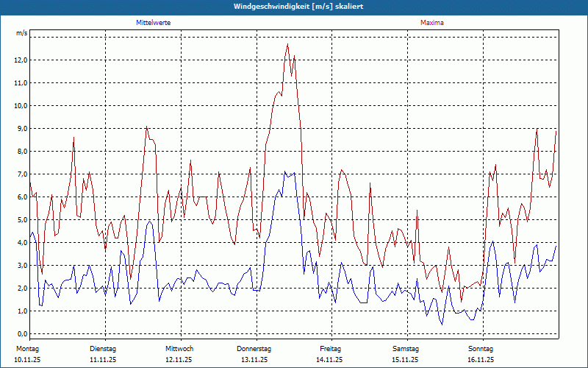Click the Donnerstag day label
Screen dimensions: 588x368
254,349
